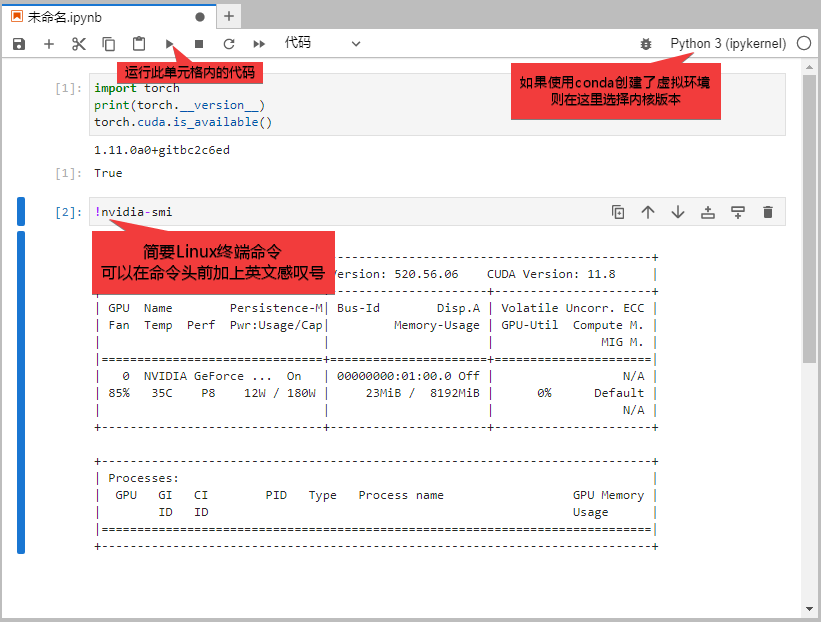Image resolution: width=821 pixels, height=622 pixels.
Task: Enable the debugger with the bug icon
Action: 646,44
